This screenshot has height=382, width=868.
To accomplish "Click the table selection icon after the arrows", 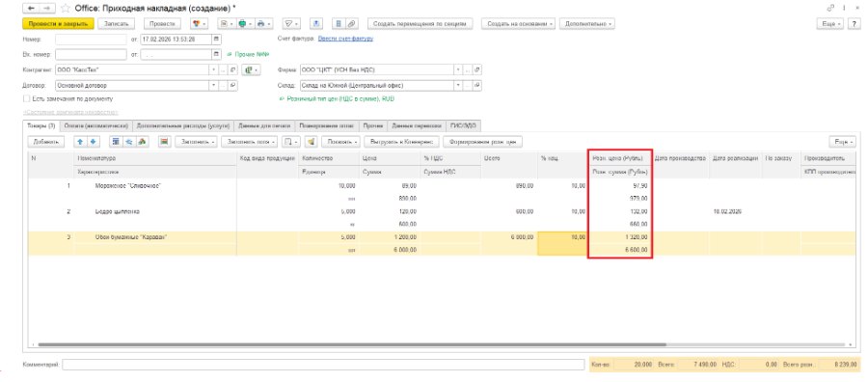I will pyautogui.click(x=116, y=142).
